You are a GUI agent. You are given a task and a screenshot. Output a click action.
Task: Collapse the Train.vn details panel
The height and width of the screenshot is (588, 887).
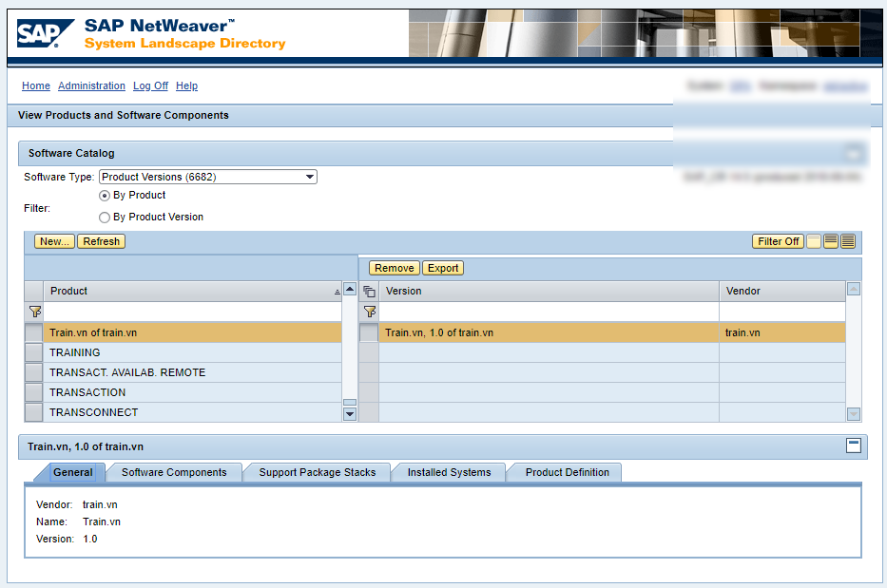(854, 446)
